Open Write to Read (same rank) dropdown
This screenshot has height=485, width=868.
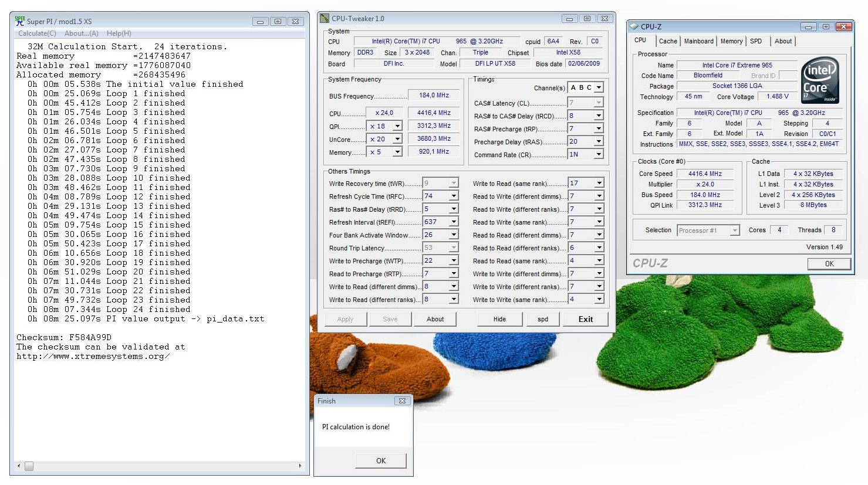pyautogui.click(x=599, y=184)
